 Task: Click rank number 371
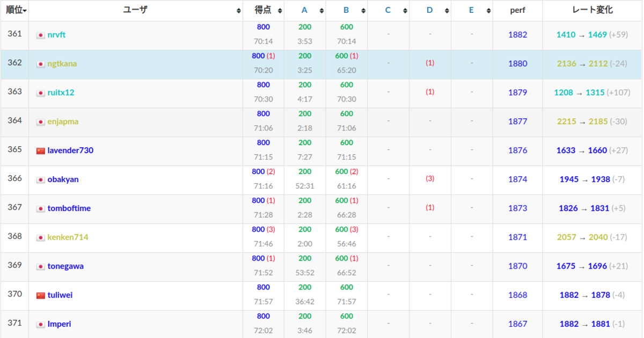14,323
